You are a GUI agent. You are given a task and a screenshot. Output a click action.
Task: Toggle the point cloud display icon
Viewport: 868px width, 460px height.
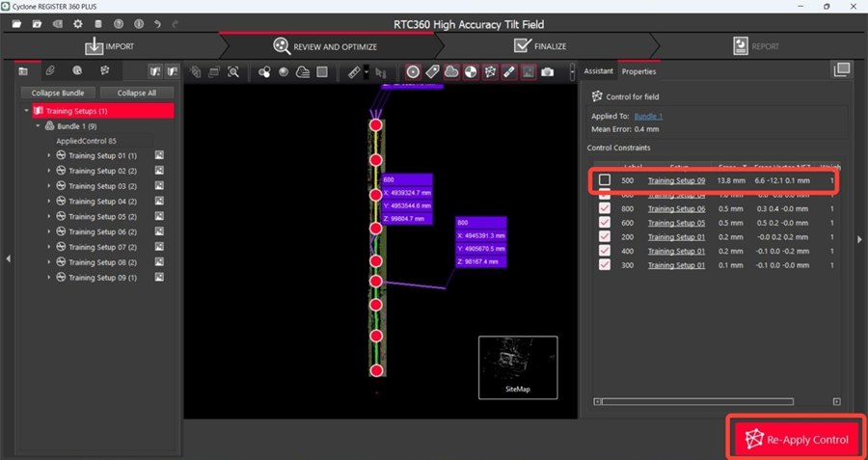[x=451, y=71]
